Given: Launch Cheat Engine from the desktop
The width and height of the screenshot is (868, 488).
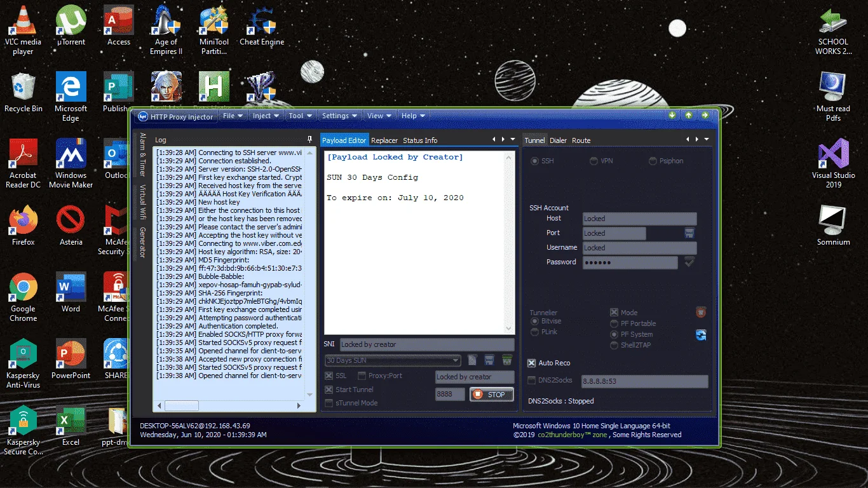Looking at the screenshot, I should click(262, 25).
